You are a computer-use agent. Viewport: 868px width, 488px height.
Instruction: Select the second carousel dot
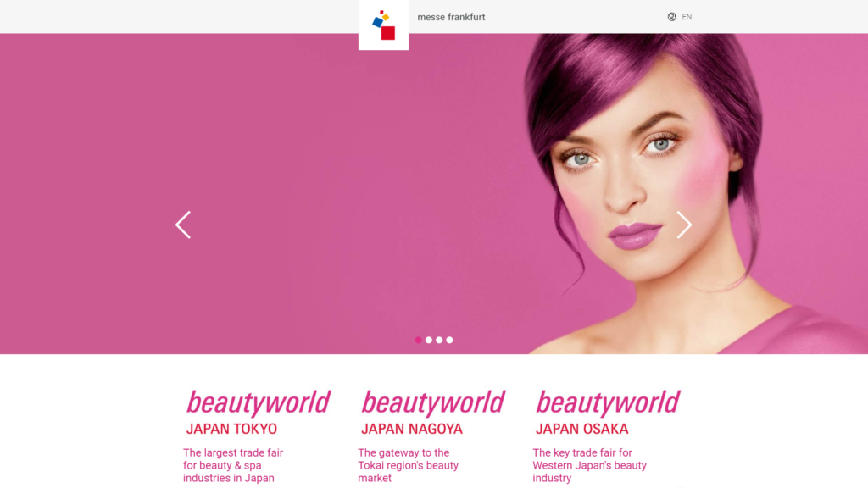(429, 340)
